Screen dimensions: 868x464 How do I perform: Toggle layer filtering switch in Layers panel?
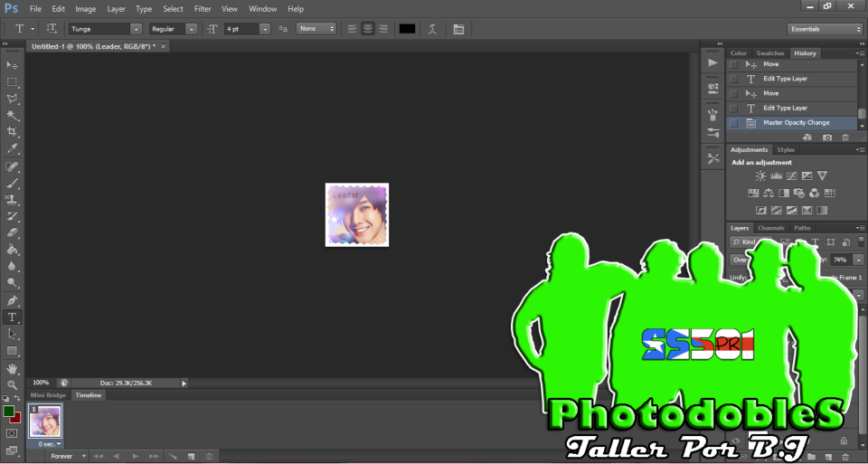(x=860, y=242)
